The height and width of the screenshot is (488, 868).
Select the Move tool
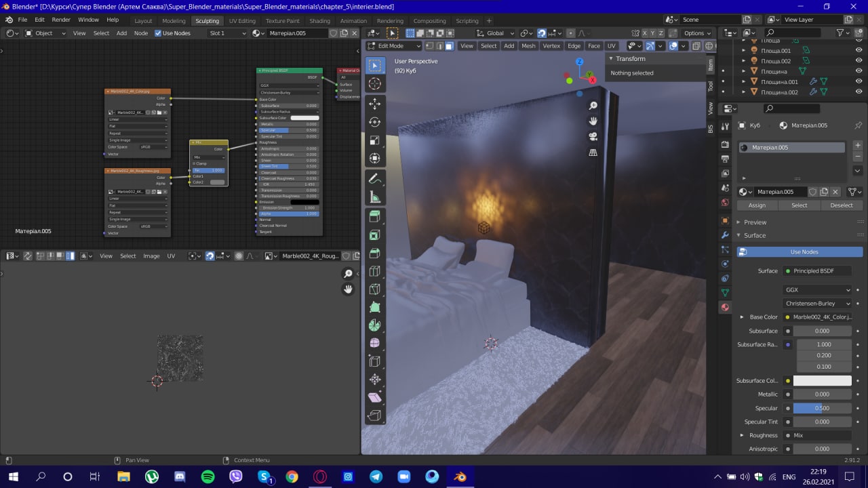(375, 104)
